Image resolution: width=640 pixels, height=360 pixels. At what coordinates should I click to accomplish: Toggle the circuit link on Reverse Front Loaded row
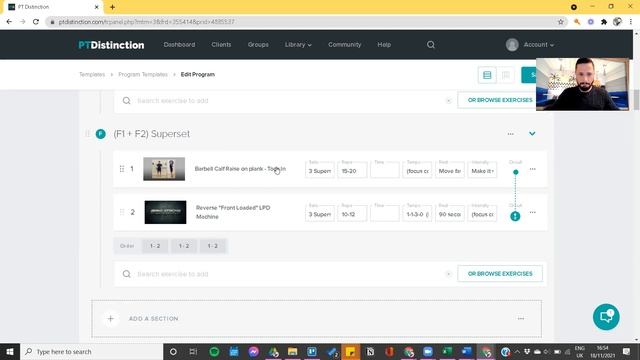pos(515,216)
